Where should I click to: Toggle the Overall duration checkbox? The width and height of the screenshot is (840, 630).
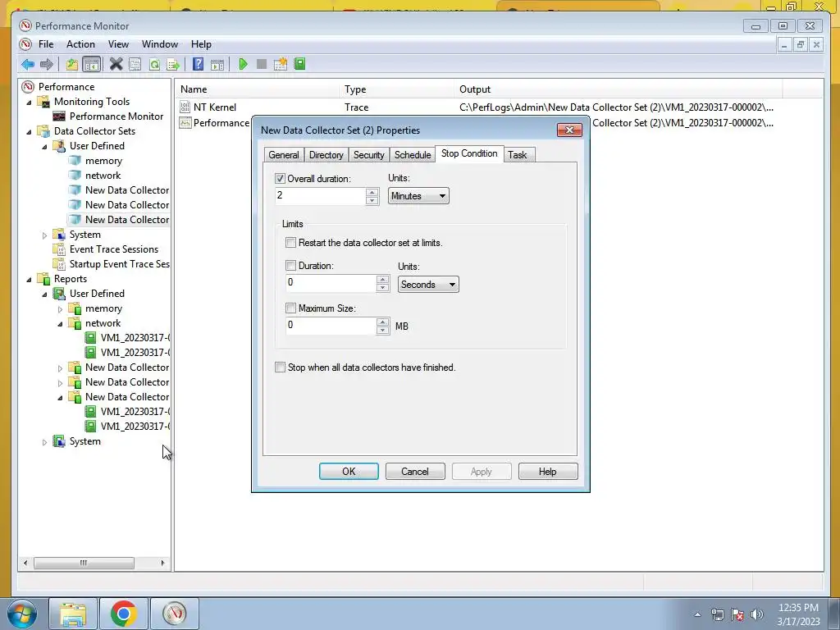280,178
